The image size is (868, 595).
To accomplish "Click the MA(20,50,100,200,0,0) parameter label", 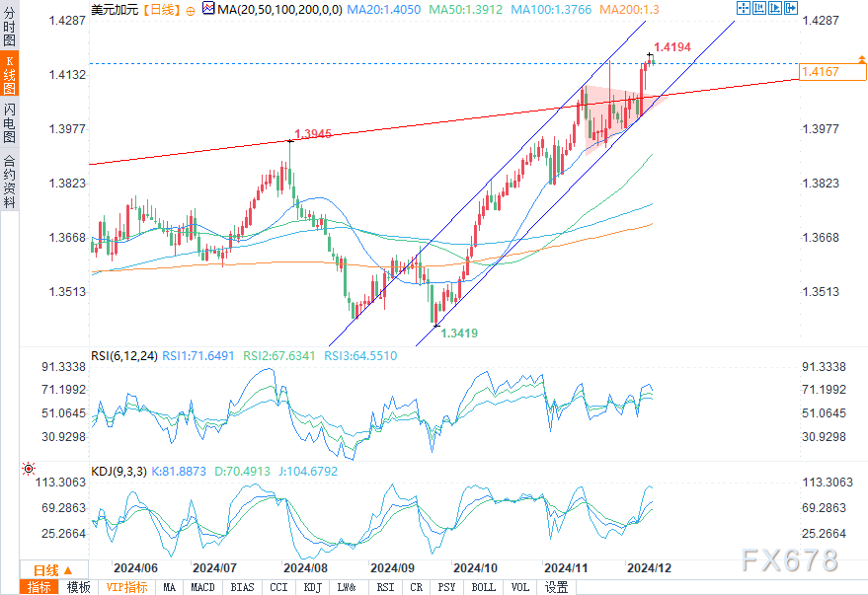I will [280, 10].
